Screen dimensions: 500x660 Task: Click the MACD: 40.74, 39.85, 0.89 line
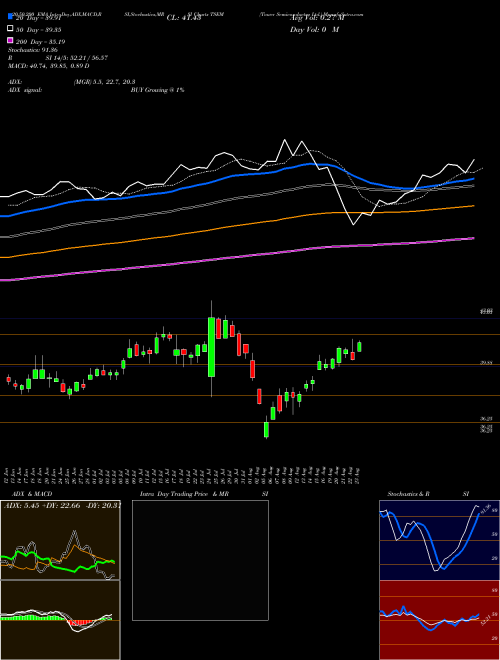point(48,66)
